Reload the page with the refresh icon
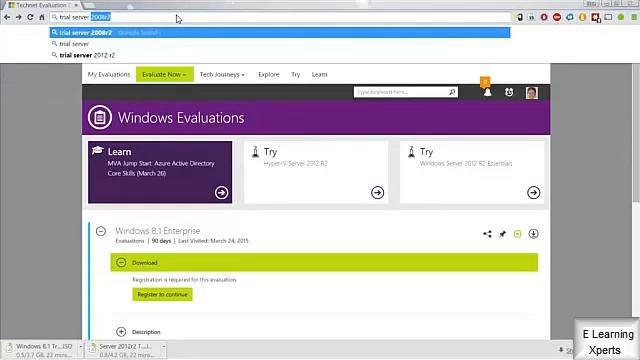Screen dimensions: 640x360 (30, 17)
